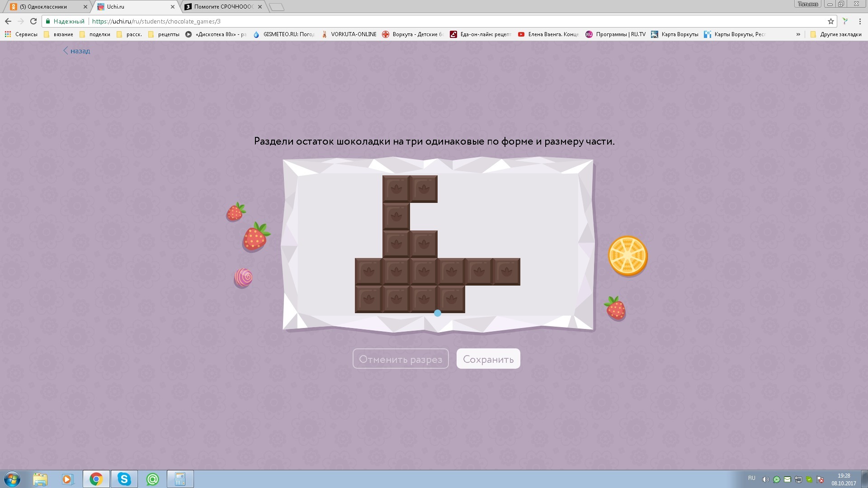Screen dimensions: 868x488
Task: Go back via назад link
Action: tap(77, 51)
